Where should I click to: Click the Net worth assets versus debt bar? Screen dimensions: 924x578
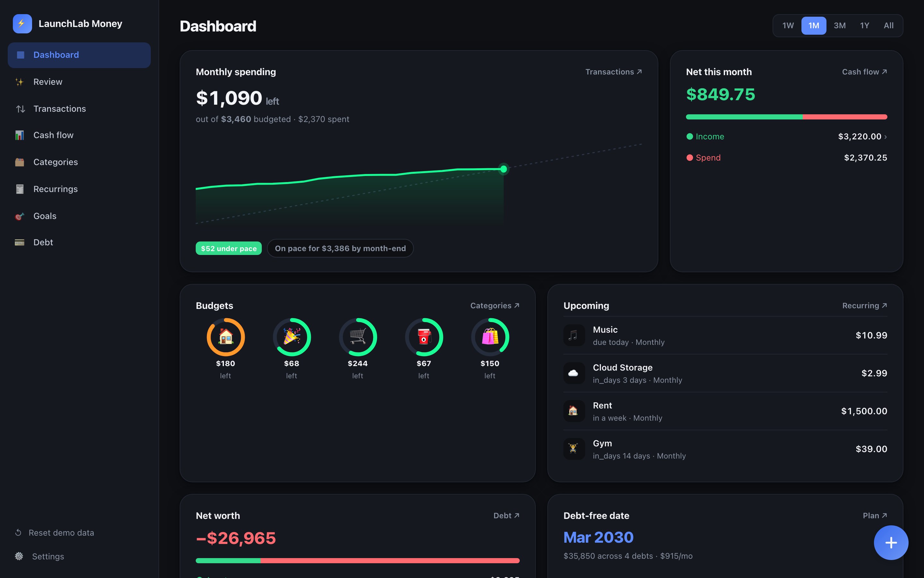[x=358, y=560]
